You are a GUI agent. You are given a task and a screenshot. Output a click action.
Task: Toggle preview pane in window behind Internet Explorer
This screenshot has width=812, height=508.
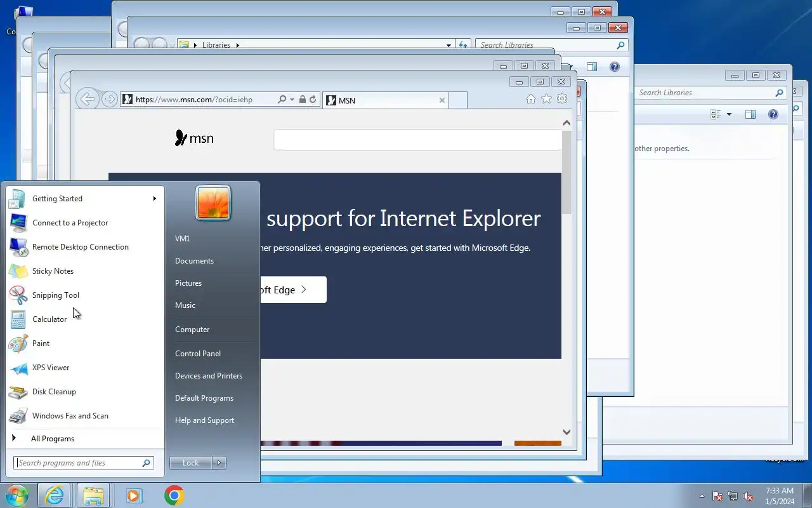coord(592,67)
